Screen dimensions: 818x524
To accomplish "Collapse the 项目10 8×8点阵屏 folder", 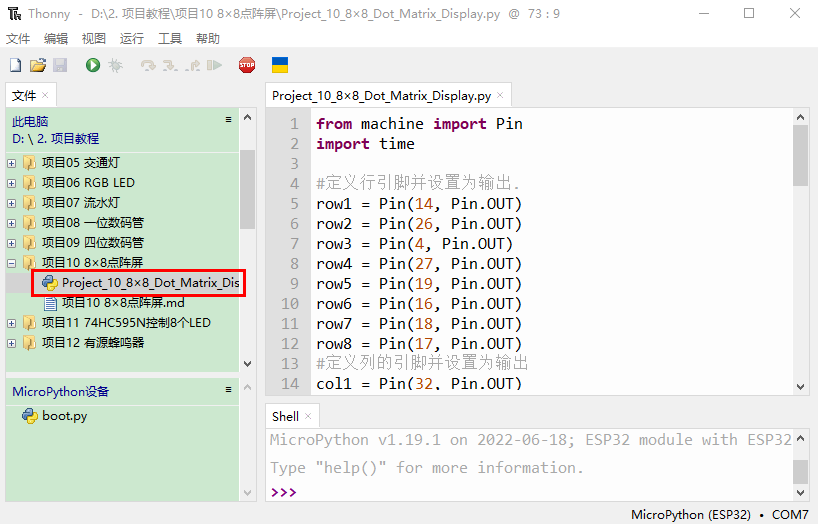I will (12, 263).
